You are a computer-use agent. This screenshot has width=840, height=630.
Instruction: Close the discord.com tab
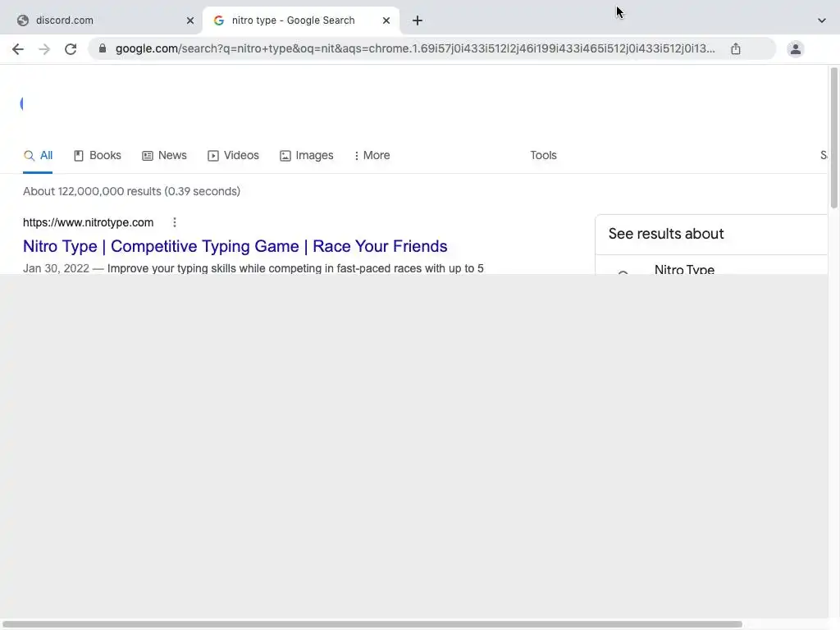pos(190,21)
